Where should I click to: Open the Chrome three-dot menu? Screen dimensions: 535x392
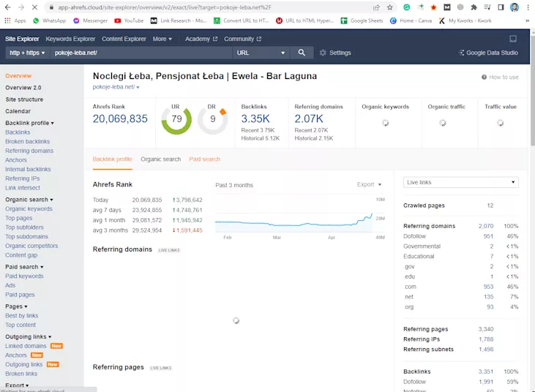(x=528, y=7)
